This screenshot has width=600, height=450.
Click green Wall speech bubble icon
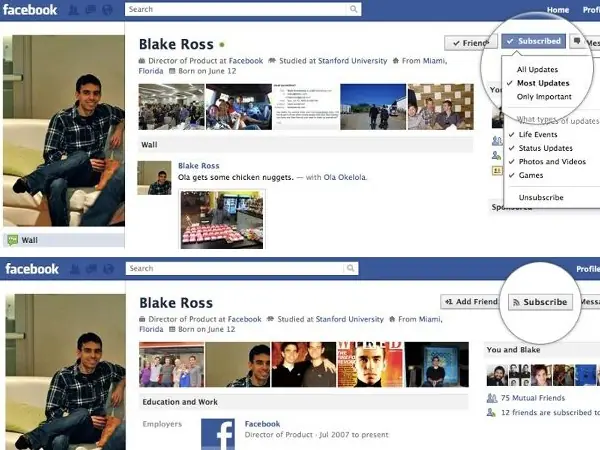(x=13, y=240)
